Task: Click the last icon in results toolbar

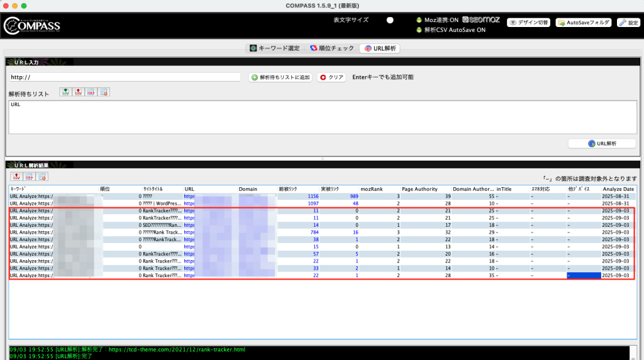Action: click(x=42, y=177)
